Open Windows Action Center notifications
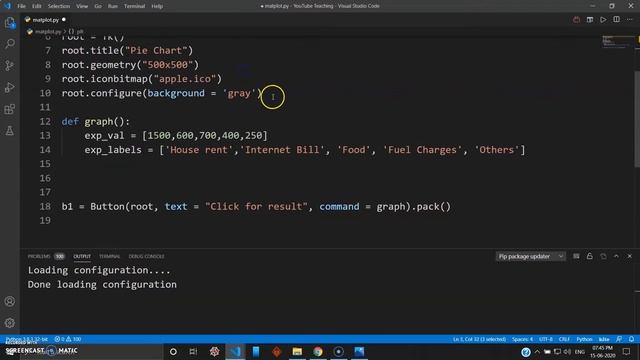The width and height of the screenshot is (640, 360). pyautogui.click(x=627, y=351)
